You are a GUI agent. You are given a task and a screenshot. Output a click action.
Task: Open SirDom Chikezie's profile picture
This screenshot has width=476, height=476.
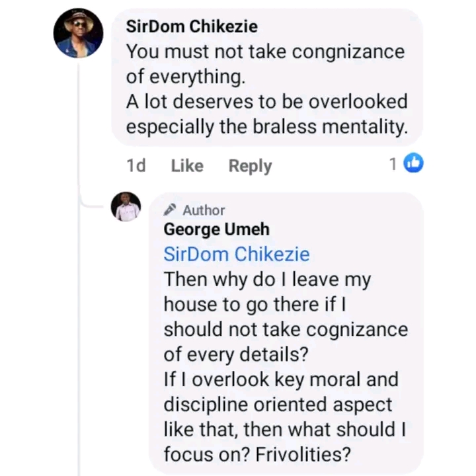[78, 33]
